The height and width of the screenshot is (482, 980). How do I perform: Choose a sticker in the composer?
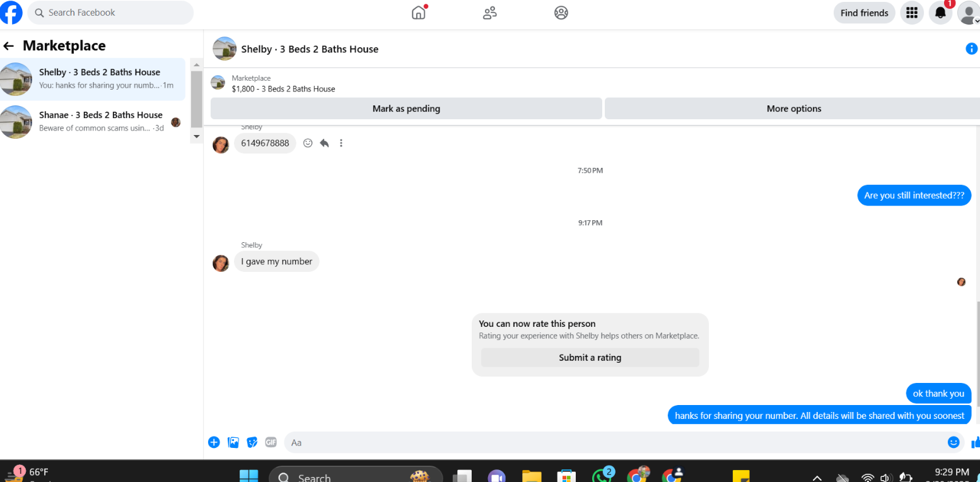click(x=252, y=442)
